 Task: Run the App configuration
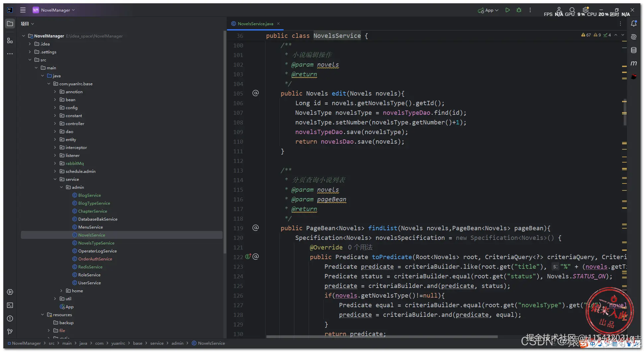pyautogui.click(x=507, y=10)
